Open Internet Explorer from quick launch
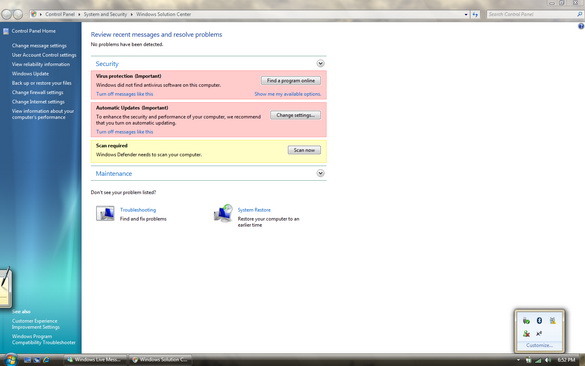Screen dimensions: 585x366 tap(46, 360)
